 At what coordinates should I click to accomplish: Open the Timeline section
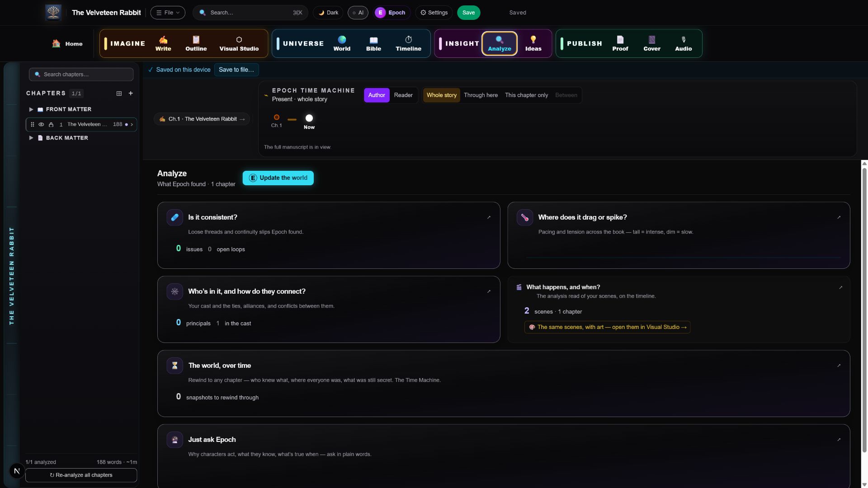tap(408, 43)
